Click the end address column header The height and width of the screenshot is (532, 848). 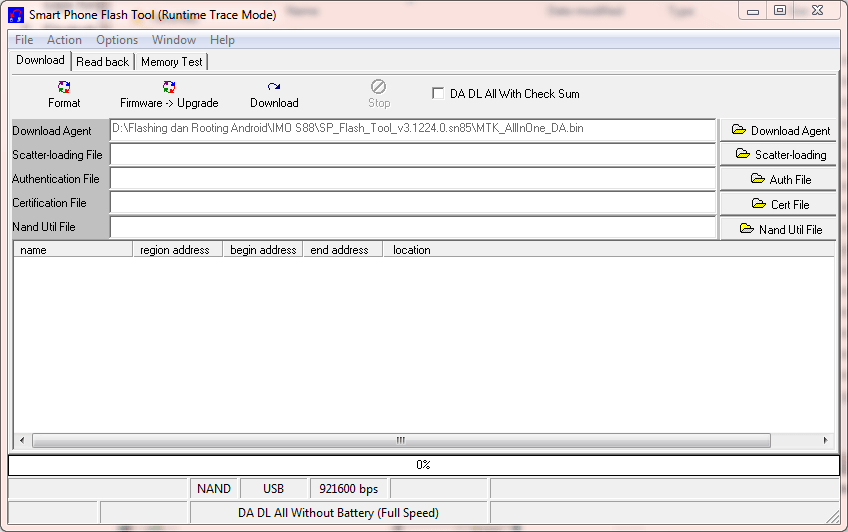343,250
